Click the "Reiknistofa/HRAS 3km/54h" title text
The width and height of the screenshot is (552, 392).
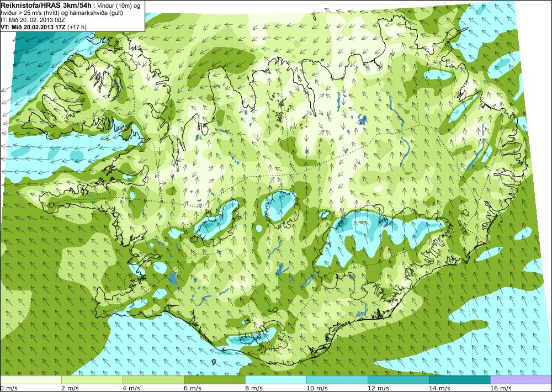tap(46, 5)
